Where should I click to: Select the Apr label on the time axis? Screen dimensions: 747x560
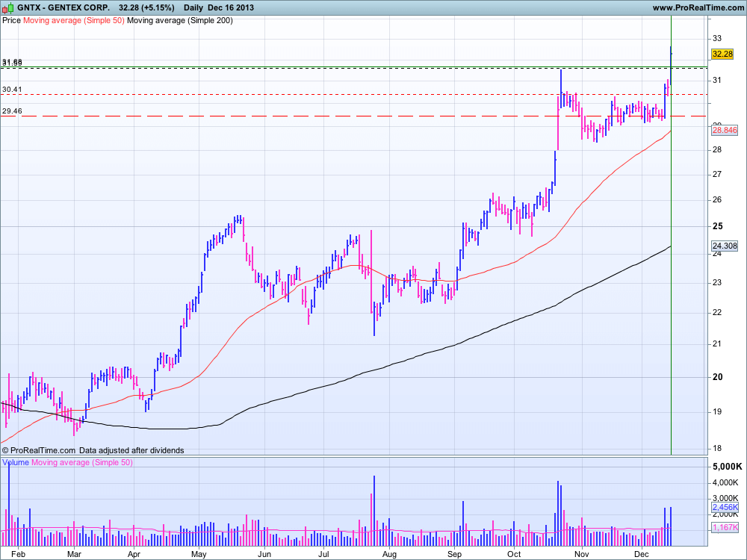tap(134, 554)
